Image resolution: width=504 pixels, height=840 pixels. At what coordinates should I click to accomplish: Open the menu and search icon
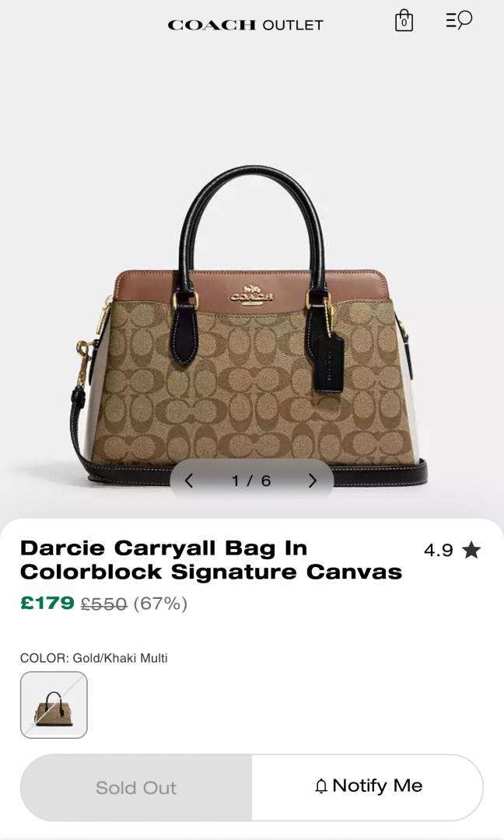(x=459, y=19)
